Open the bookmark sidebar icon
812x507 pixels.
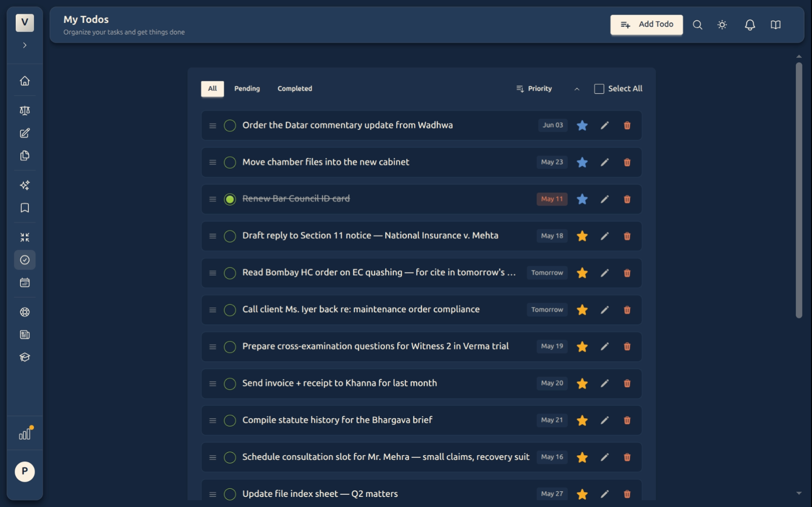pos(24,208)
